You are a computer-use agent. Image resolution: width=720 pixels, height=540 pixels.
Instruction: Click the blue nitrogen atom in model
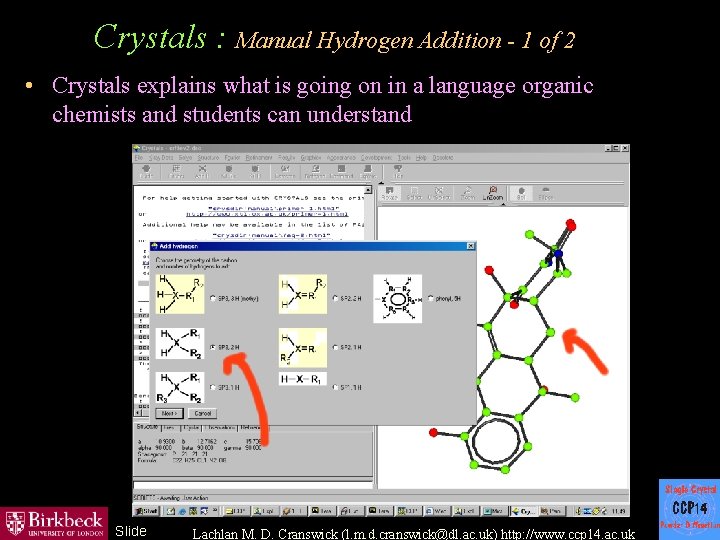click(558, 253)
